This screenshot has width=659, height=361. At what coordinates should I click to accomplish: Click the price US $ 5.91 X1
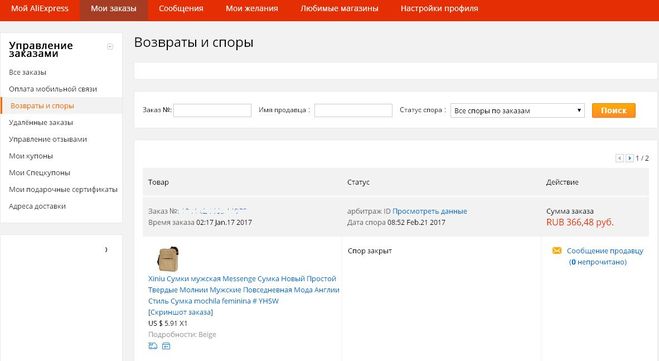(x=168, y=323)
